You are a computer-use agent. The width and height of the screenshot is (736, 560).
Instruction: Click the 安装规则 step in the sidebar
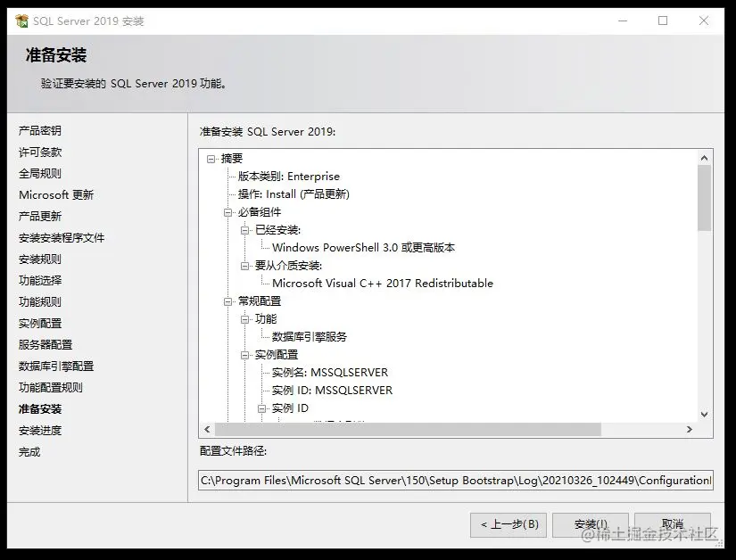point(40,259)
